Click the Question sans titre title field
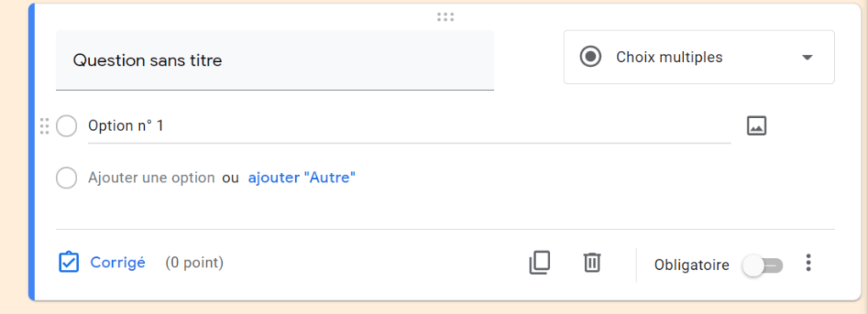The width and height of the screenshot is (868, 314). click(275, 59)
